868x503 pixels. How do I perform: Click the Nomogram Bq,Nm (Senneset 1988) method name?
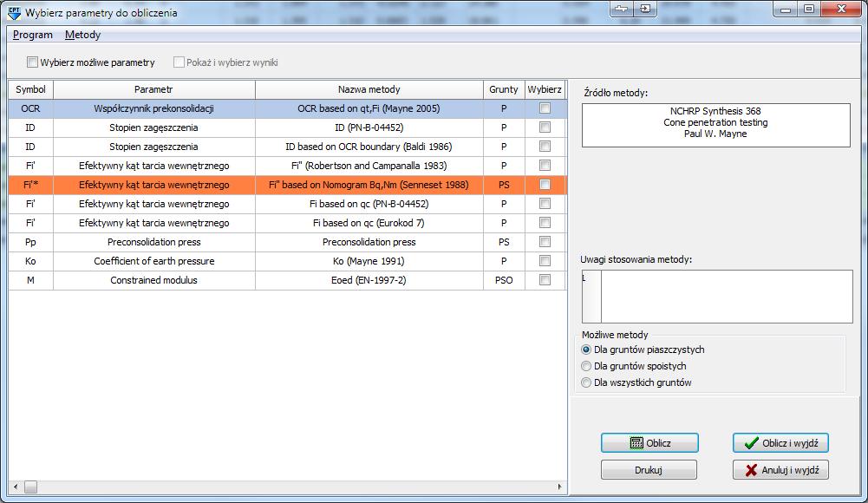tap(369, 185)
